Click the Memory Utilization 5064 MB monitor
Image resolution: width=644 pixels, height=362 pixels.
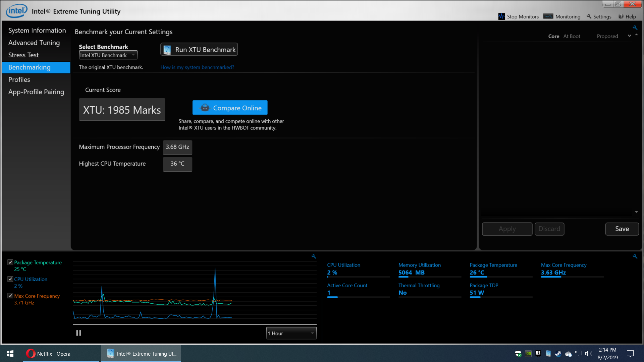430,270
